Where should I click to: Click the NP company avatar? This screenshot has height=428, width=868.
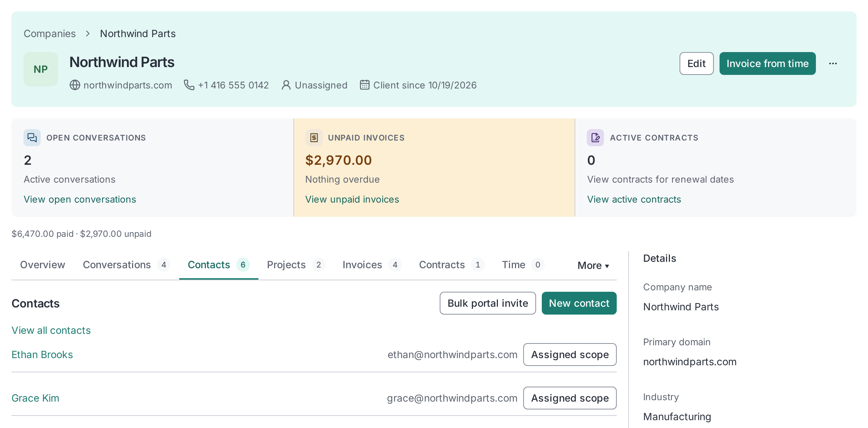(41, 69)
